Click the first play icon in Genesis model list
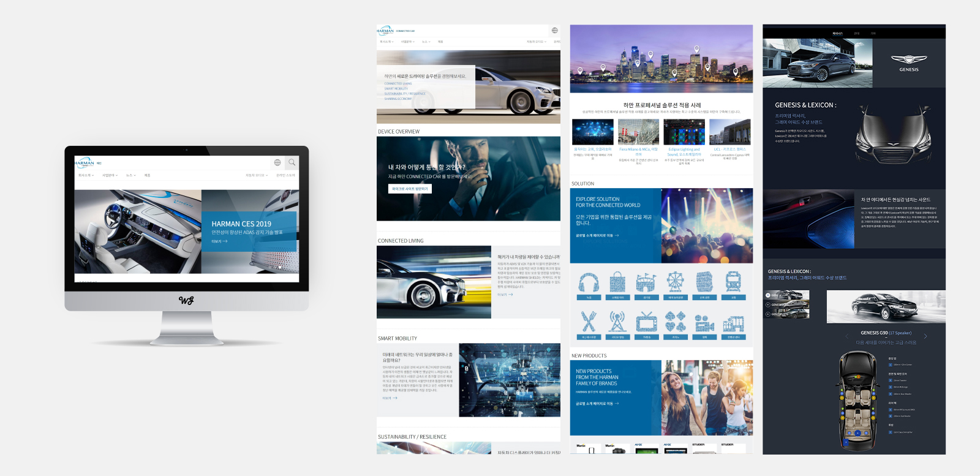Image resolution: width=980 pixels, height=476 pixels. 768,295
